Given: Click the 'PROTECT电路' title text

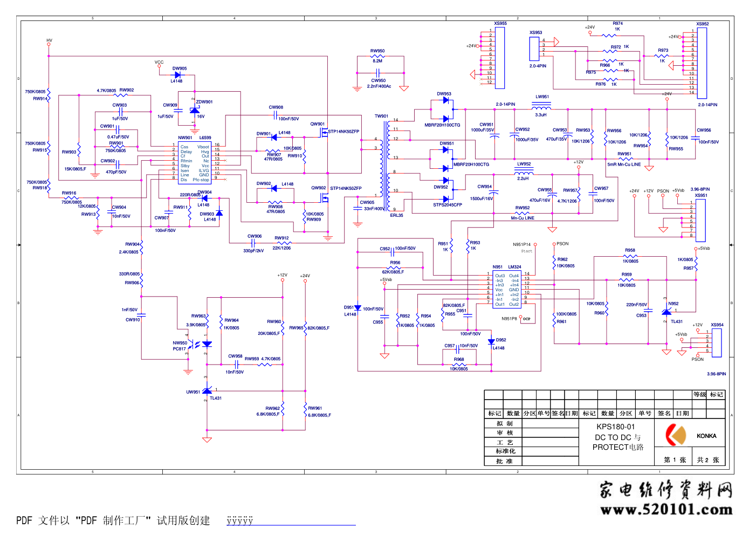Looking at the screenshot, I should 618,447.
